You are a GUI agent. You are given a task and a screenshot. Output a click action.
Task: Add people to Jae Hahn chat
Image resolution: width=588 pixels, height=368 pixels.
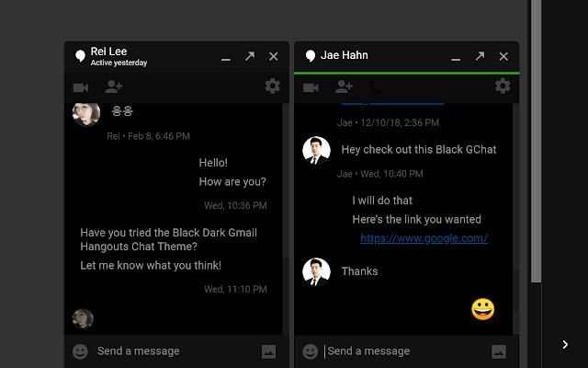click(x=344, y=86)
